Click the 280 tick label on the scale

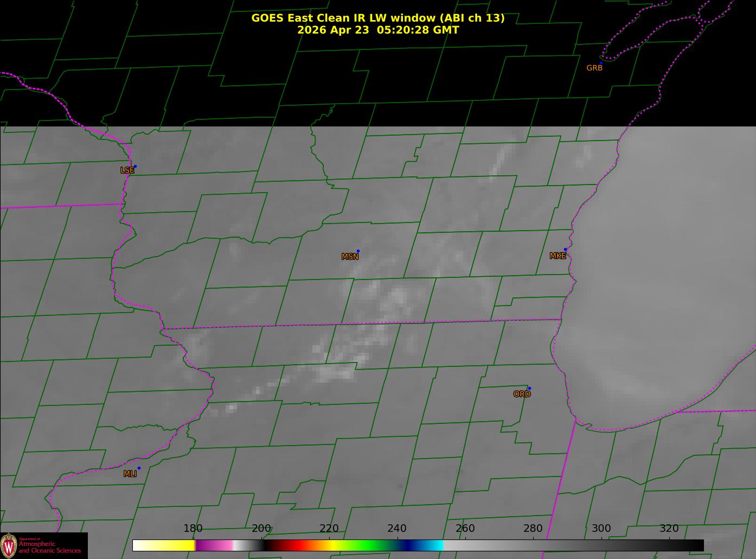(533, 528)
